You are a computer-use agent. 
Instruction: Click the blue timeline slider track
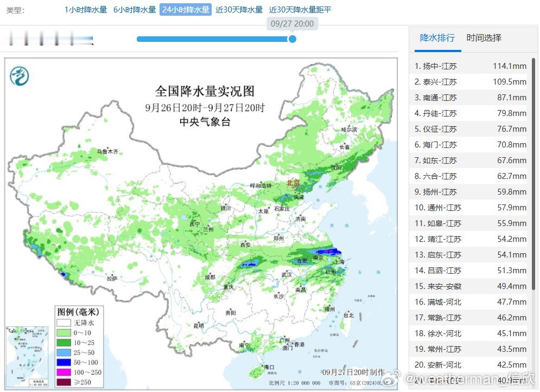pos(213,39)
